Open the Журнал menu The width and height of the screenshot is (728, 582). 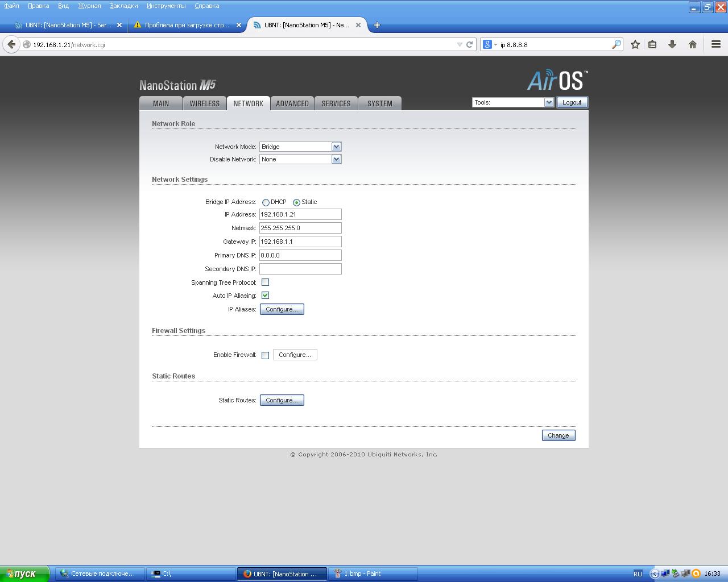tap(89, 6)
